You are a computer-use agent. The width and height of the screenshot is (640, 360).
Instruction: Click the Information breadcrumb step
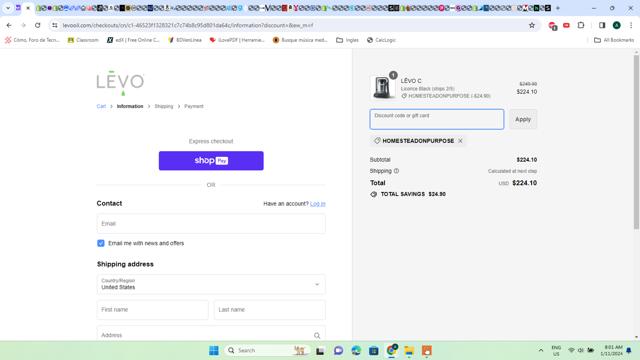point(130,106)
